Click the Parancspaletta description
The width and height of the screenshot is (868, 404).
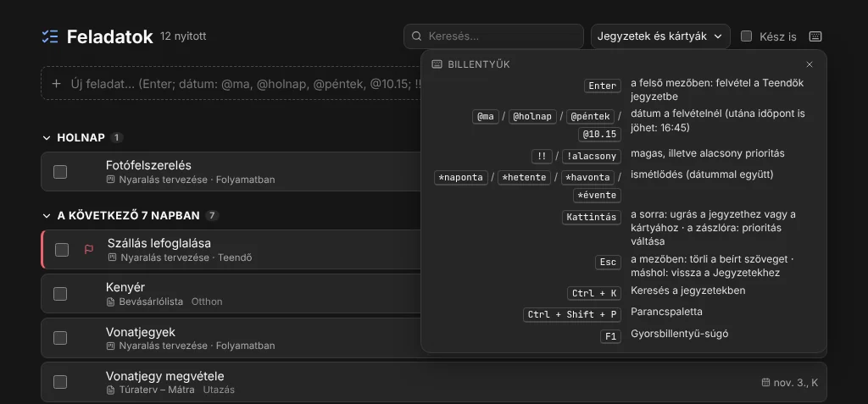666,313
